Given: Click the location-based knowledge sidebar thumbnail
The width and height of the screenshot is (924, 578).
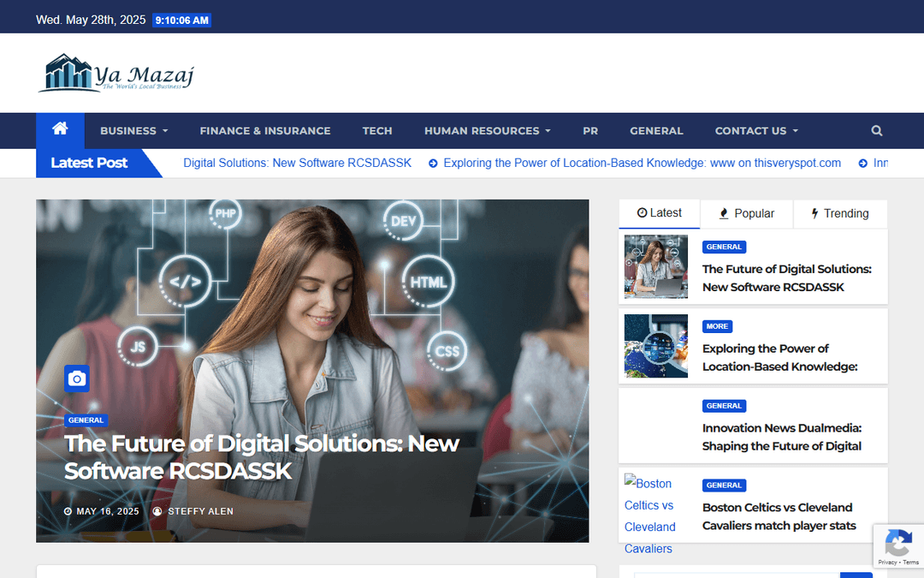Looking at the screenshot, I should click(x=656, y=346).
